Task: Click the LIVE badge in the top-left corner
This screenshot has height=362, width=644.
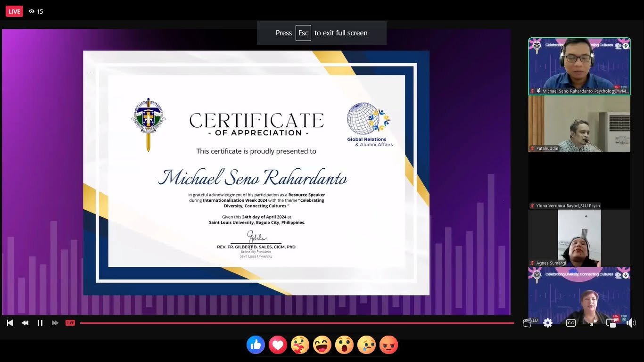Action: click(14, 11)
